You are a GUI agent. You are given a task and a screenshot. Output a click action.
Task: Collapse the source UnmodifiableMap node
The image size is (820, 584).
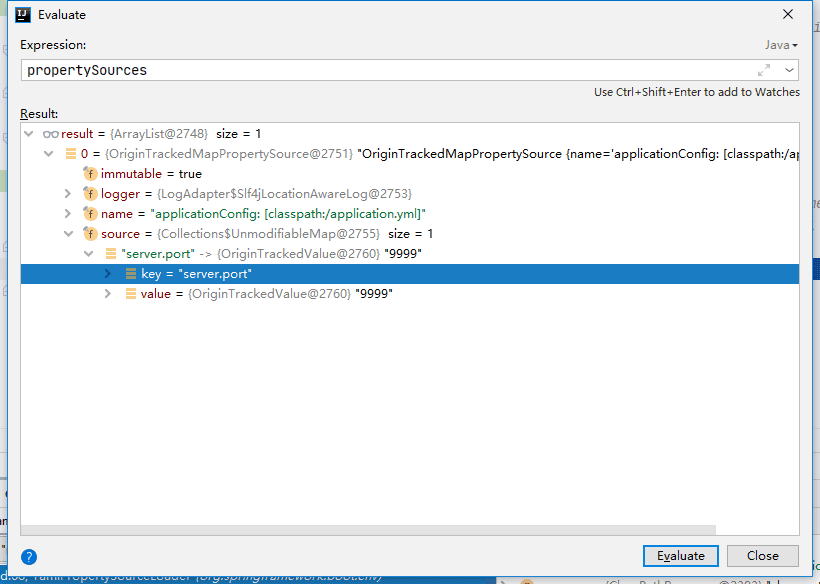(68, 234)
